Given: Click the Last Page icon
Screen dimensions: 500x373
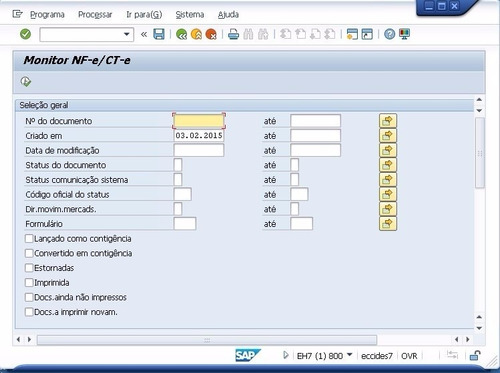Looking at the screenshot, I should [x=330, y=34].
